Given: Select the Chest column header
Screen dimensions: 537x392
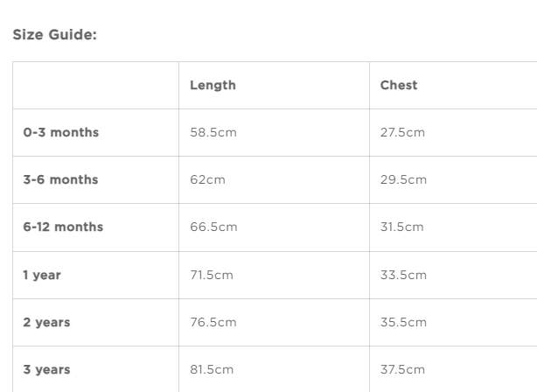Looking at the screenshot, I should (x=399, y=86).
